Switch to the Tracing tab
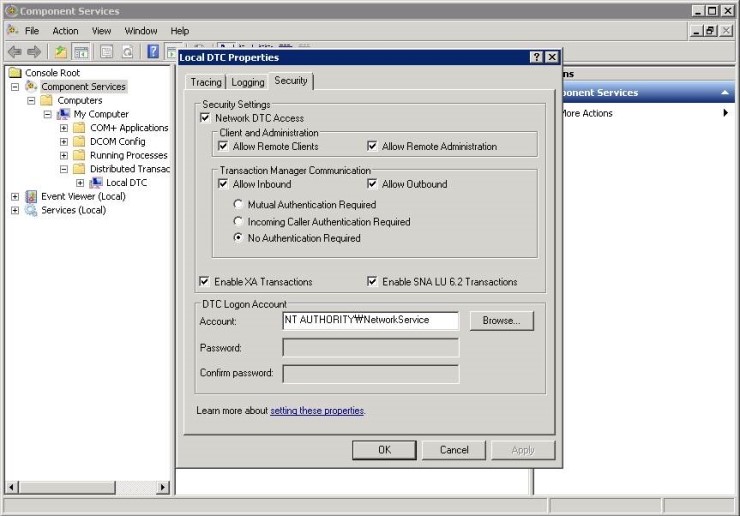This screenshot has width=740, height=516. pyautogui.click(x=206, y=82)
